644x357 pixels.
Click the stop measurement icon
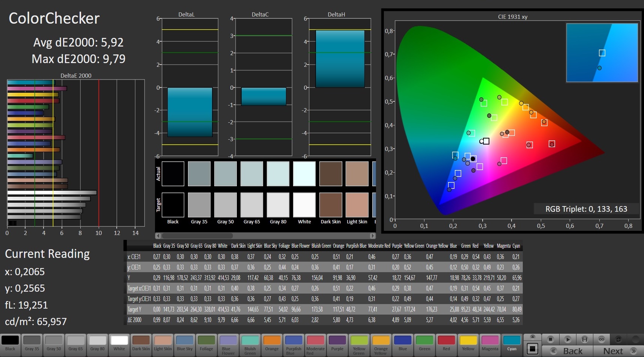551,339
